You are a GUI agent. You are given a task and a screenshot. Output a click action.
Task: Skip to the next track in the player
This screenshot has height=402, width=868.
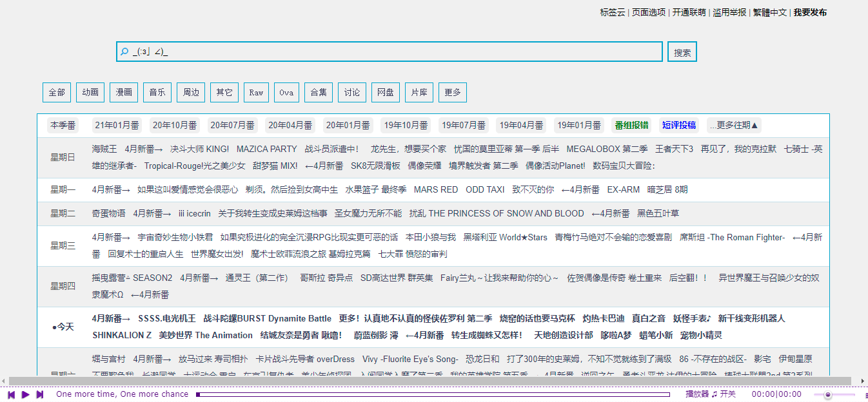40,394
